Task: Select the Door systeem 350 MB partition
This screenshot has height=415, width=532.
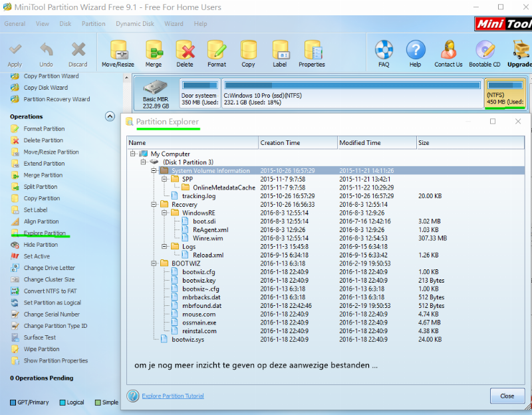Action: [200, 93]
